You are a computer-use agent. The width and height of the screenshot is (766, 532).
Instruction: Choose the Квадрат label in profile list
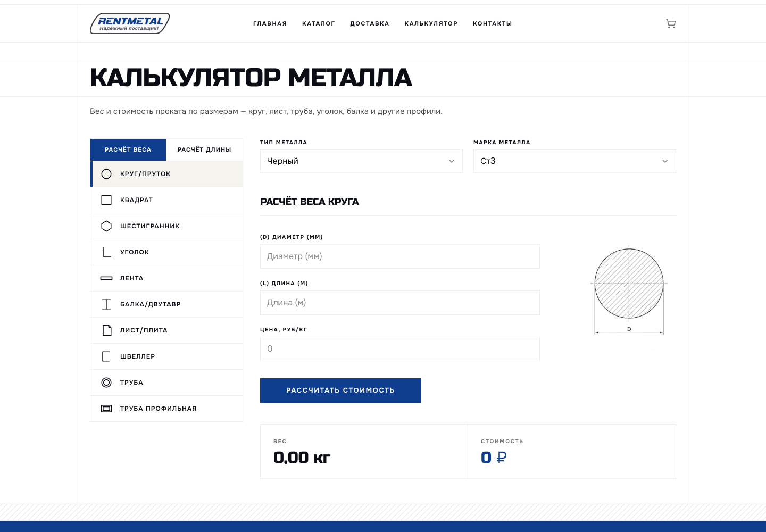[x=137, y=200]
